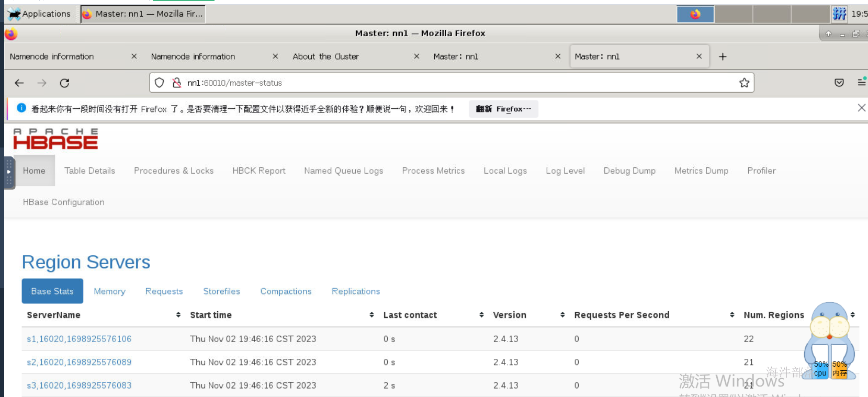Open Profiler page
Image resolution: width=868 pixels, height=397 pixels.
point(761,171)
